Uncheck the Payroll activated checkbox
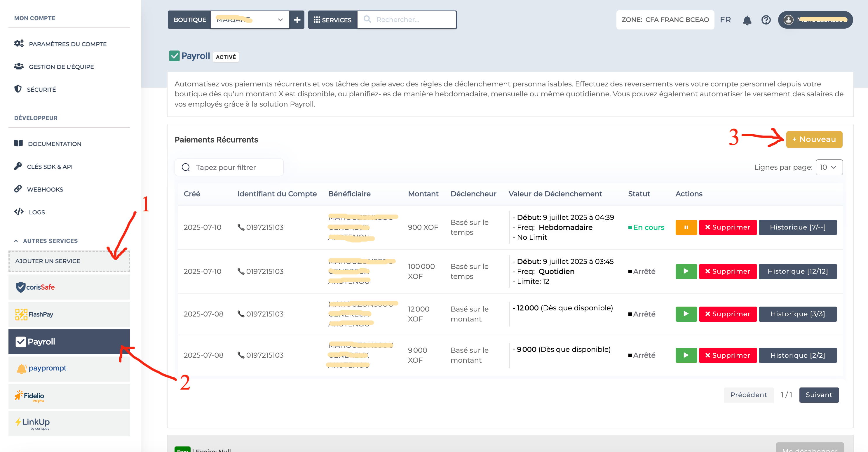868x452 pixels. point(175,56)
